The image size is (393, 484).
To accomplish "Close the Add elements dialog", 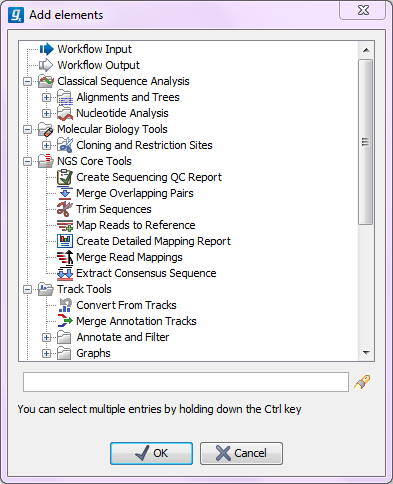I will (363, 10).
